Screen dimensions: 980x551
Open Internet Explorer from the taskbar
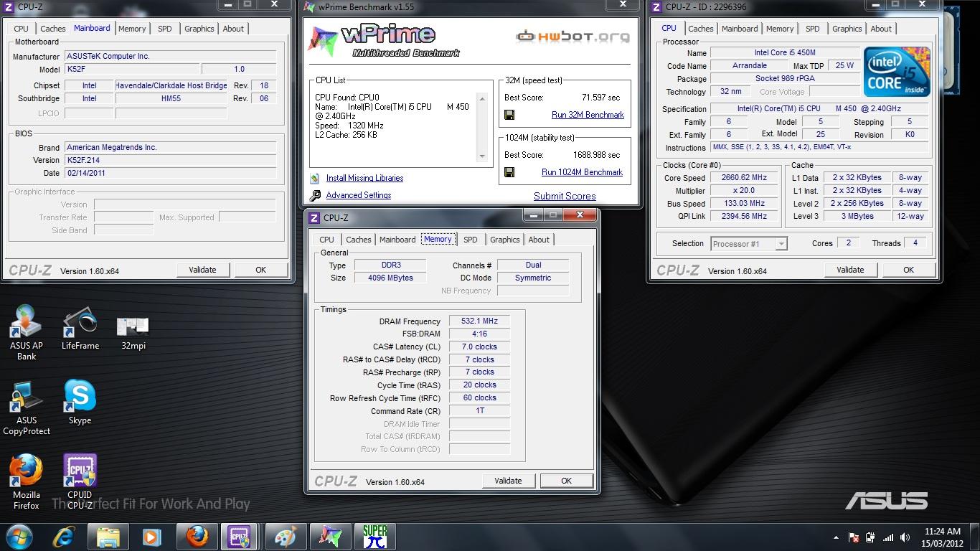coord(64,536)
